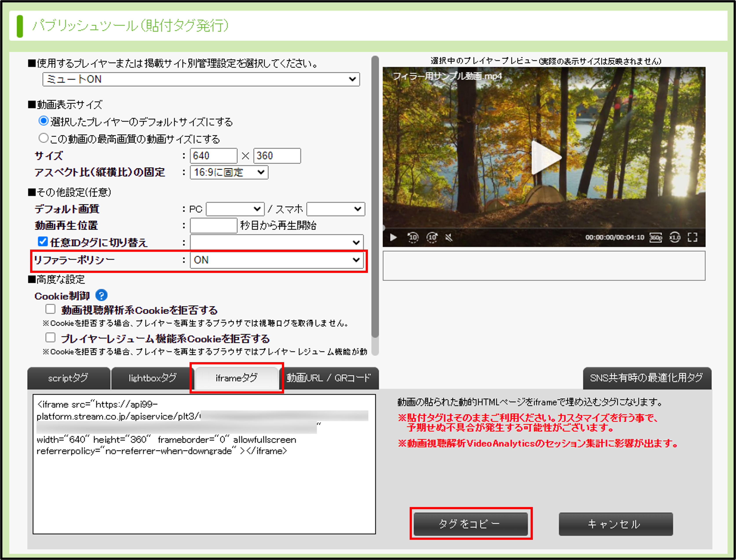Click the video seek bar in the player
Image resolution: width=736 pixels, height=560 pixels.
(543, 228)
